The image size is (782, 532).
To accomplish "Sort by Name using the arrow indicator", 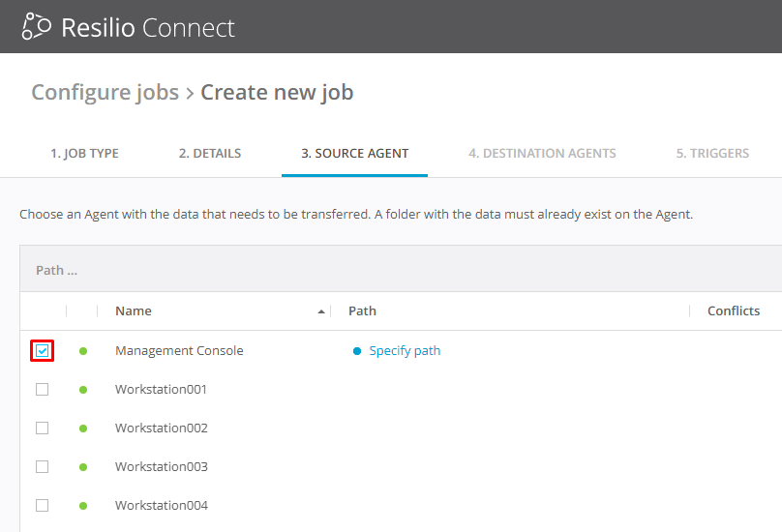I will (321, 311).
